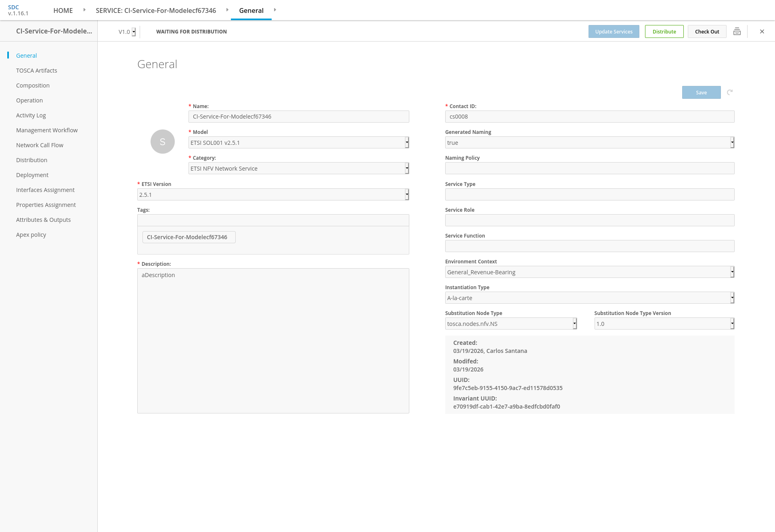The image size is (775, 532).
Task: Click the Description text area
Action: 273,340
